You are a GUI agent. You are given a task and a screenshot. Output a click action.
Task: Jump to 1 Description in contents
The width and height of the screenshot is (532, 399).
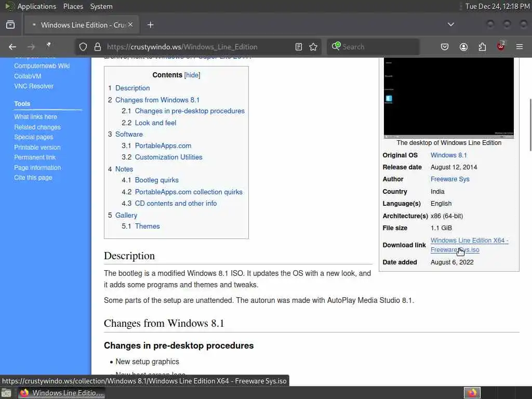click(132, 88)
